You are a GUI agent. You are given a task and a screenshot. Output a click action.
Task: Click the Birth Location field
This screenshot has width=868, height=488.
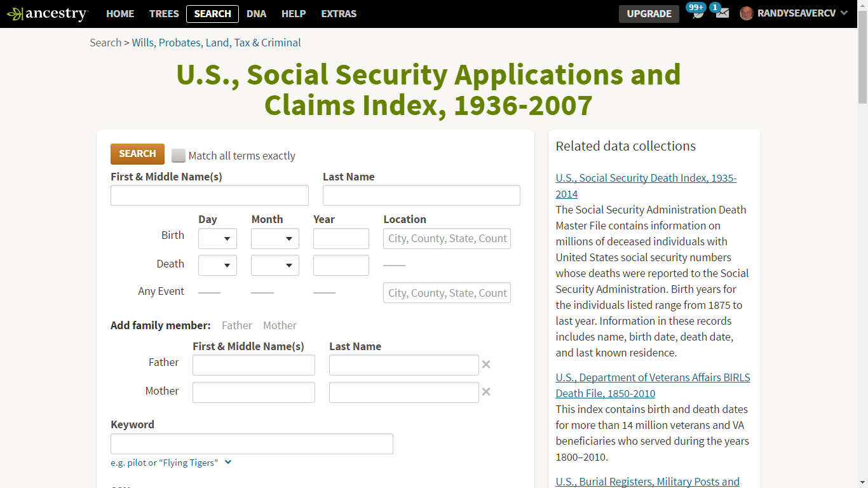point(447,238)
